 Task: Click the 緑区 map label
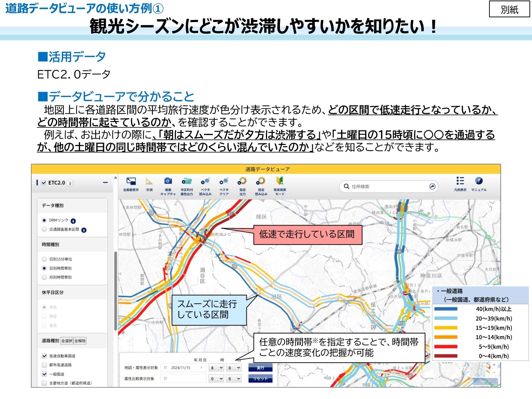point(261,217)
